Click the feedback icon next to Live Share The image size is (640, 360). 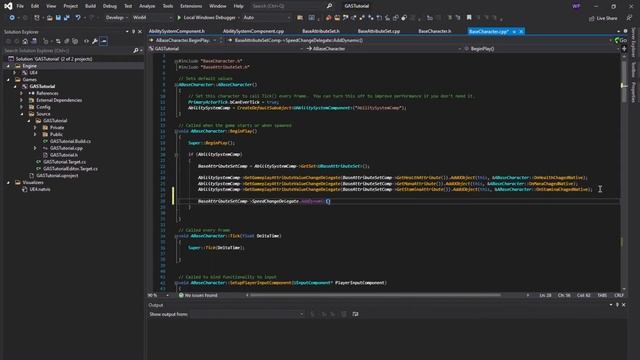pos(629,18)
